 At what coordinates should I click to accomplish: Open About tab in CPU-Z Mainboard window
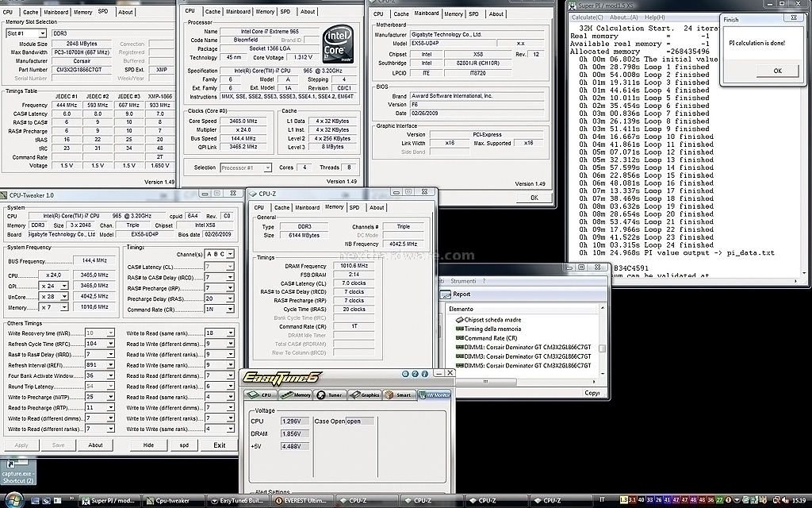(496, 14)
